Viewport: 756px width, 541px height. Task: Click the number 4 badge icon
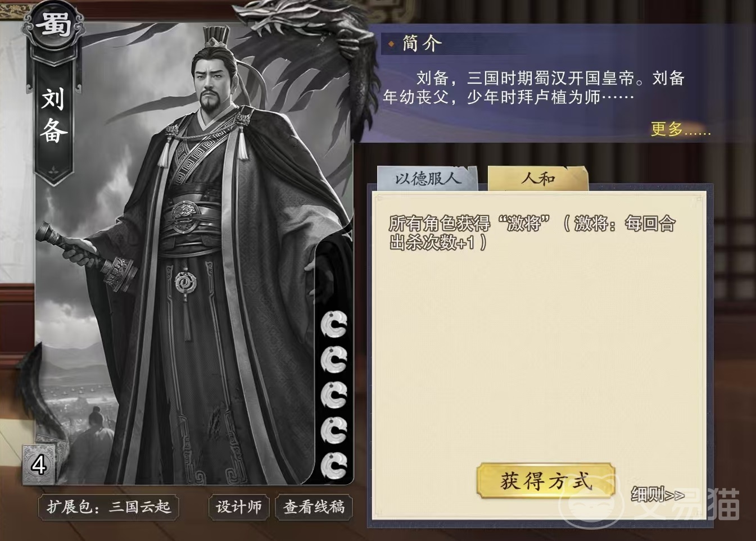click(39, 465)
